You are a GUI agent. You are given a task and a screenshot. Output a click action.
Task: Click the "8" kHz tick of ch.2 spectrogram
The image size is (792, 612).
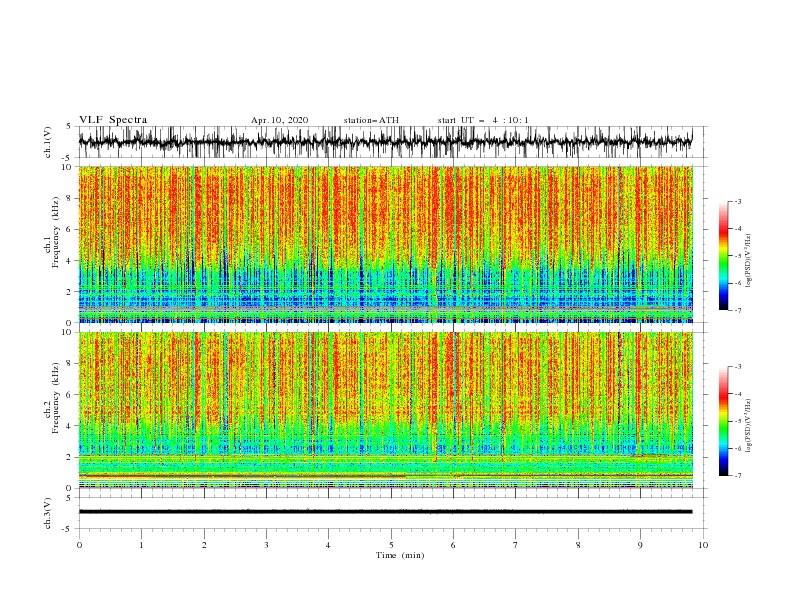click(70, 364)
